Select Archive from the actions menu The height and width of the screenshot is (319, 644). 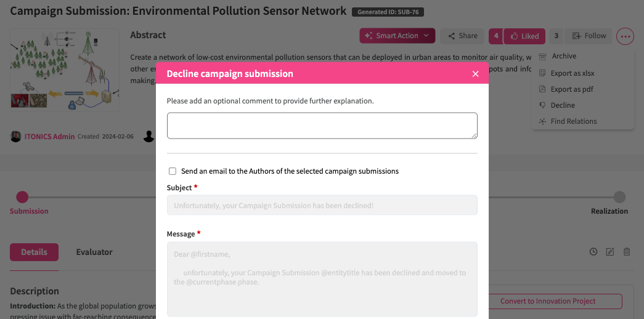click(x=563, y=56)
